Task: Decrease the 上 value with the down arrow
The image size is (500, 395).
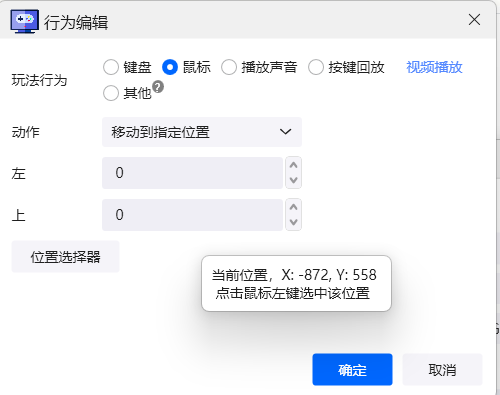Action: [293, 222]
